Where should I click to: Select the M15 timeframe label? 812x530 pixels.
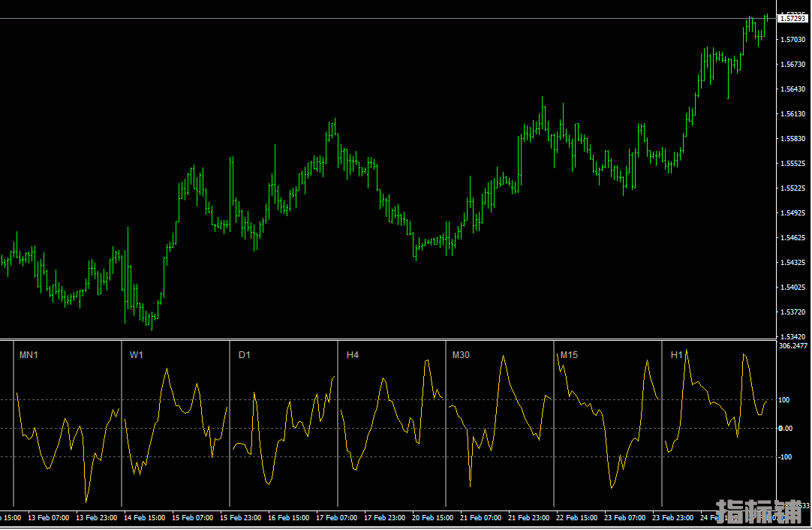point(569,354)
